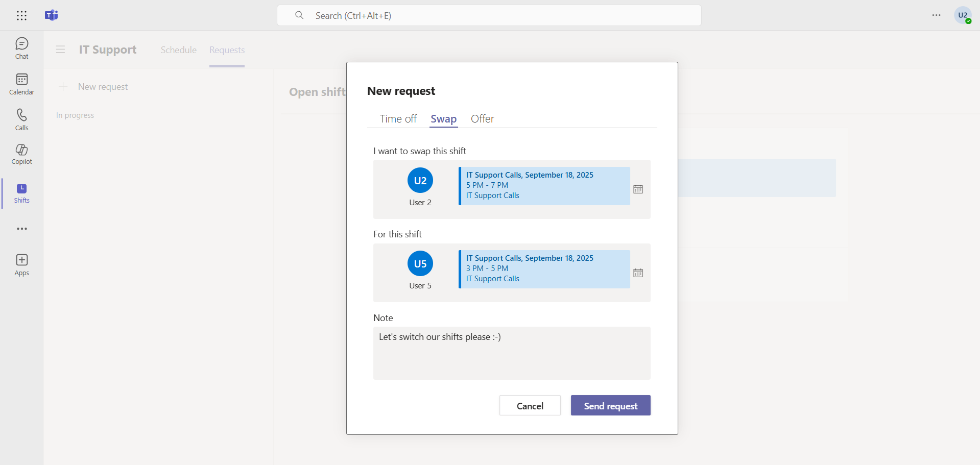
Task: Cancel the new request dialog
Action: (530, 406)
